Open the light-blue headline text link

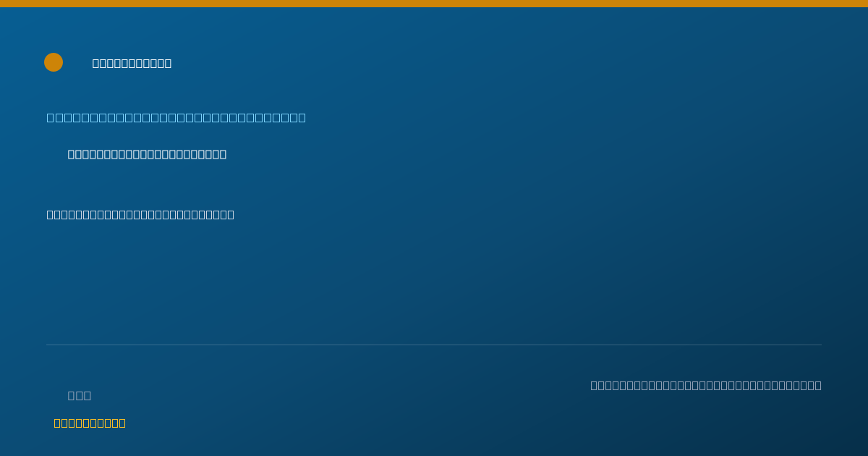(x=176, y=117)
